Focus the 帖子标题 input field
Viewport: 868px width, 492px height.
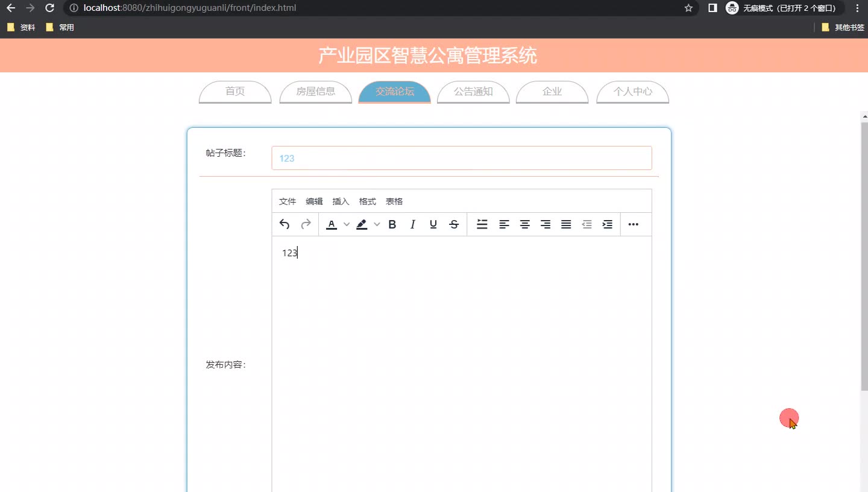click(x=462, y=158)
